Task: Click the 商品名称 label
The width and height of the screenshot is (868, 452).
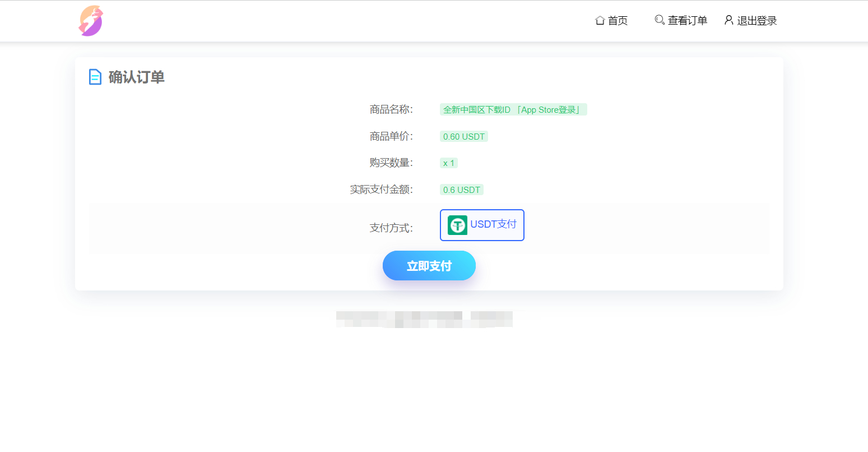Action: pyautogui.click(x=391, y=110)
